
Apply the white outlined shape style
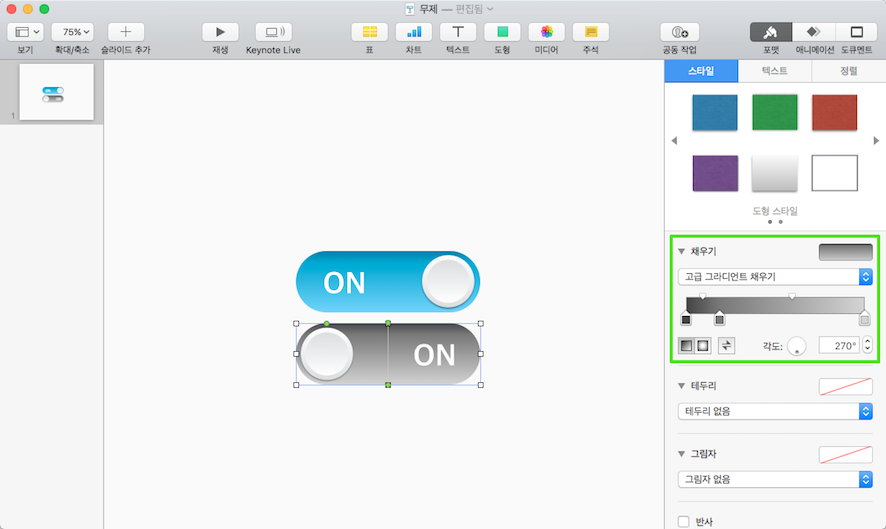[x=835, y=173]
